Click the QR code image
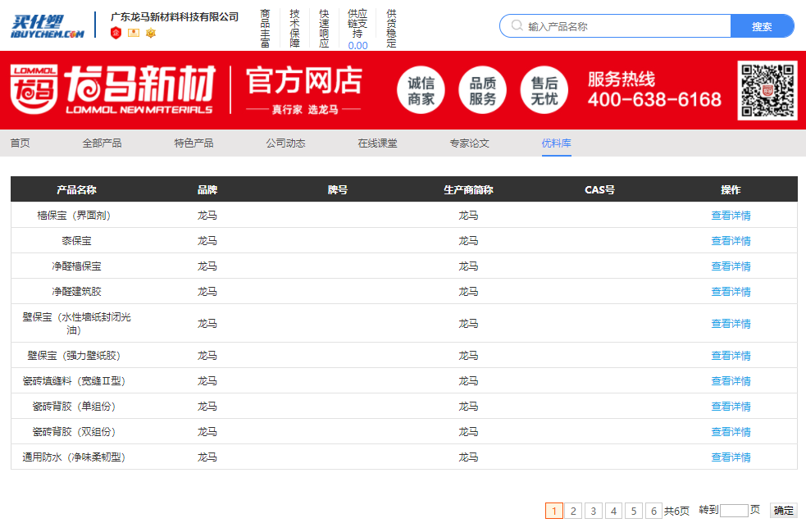This screenshot has height=532, width=806. [x=767, y=90]
